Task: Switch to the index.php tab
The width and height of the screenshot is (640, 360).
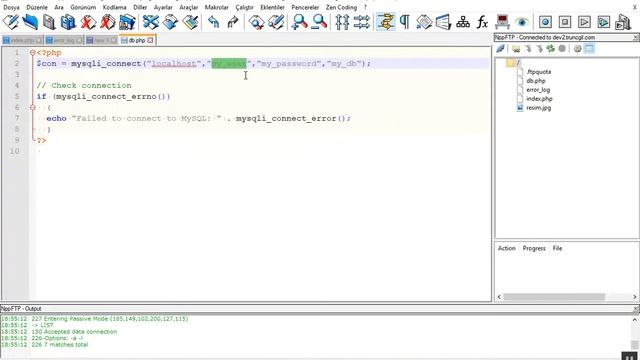Action: coord(22,40)
